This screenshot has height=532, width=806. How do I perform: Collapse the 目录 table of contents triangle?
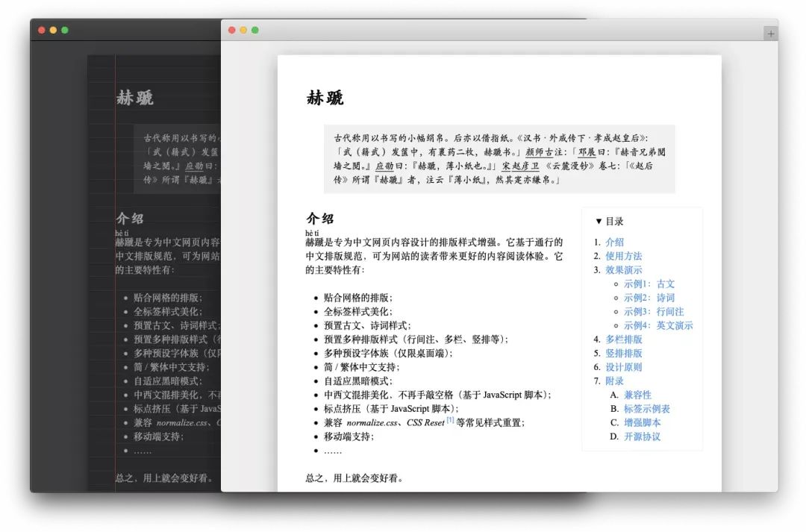click(599, 222)
